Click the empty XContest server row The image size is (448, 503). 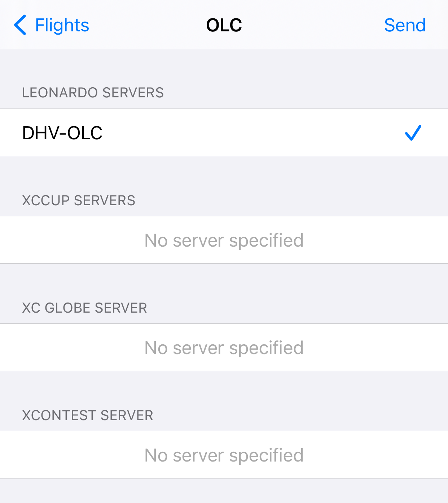tap(224, 455)
